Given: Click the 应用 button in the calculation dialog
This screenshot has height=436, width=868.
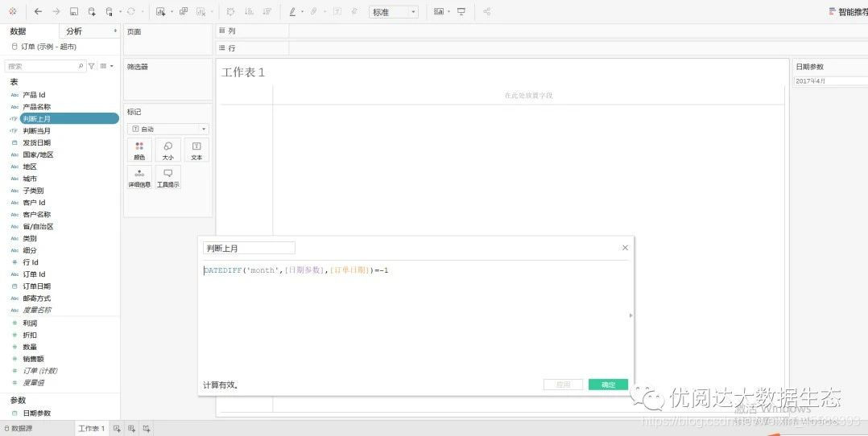Looking at the screenshot, I should tap(563, 385).
